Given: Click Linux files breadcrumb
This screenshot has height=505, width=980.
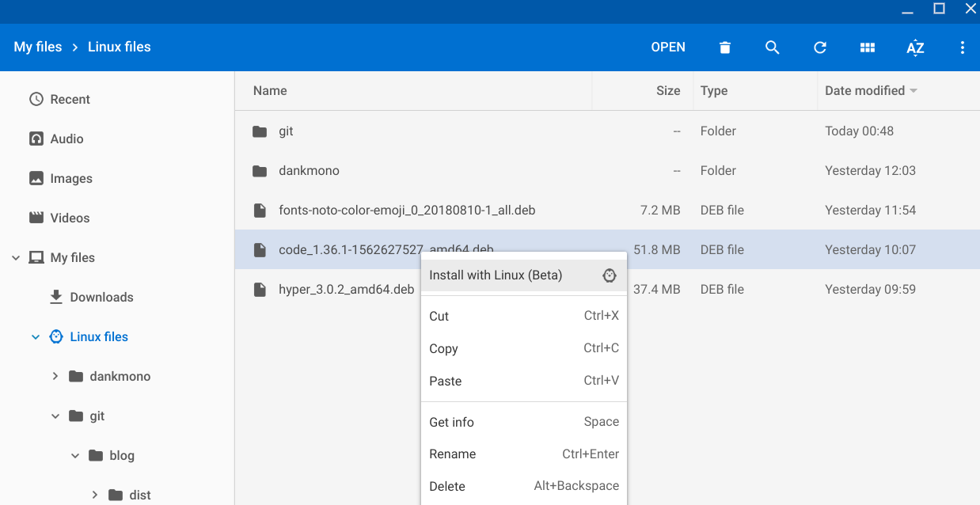Looking at the screenshot, I should pyautogui.click(x=120, y=47).
